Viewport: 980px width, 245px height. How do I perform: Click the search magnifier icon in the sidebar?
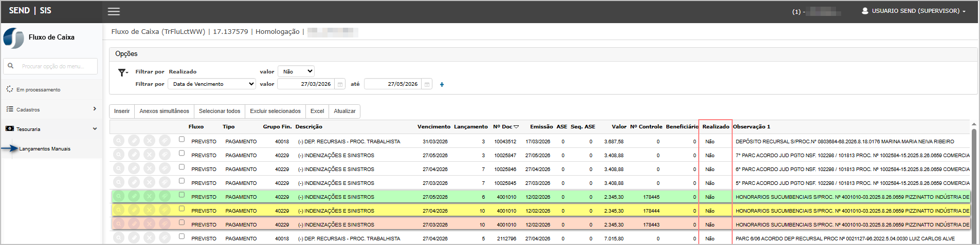click(x=10, y=66)
